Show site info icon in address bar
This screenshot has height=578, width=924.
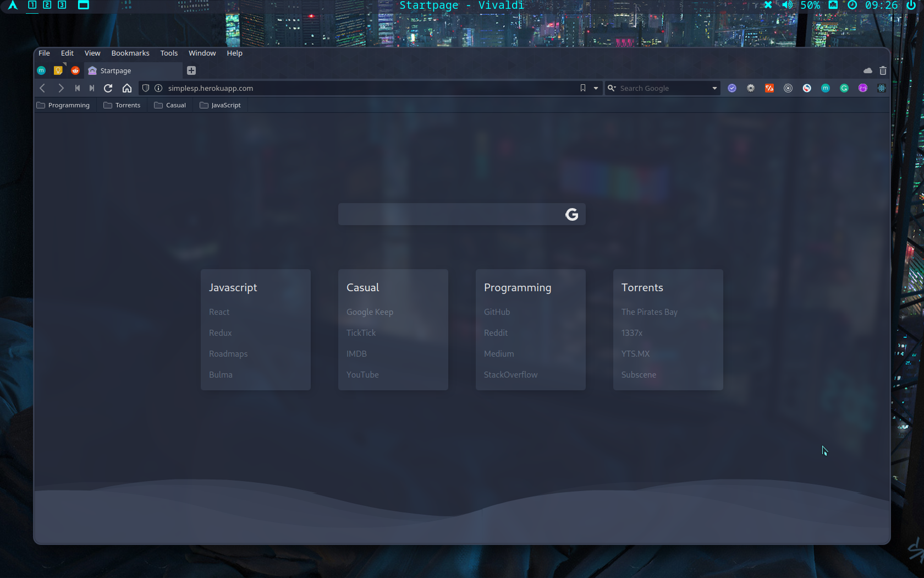(158, 88)
